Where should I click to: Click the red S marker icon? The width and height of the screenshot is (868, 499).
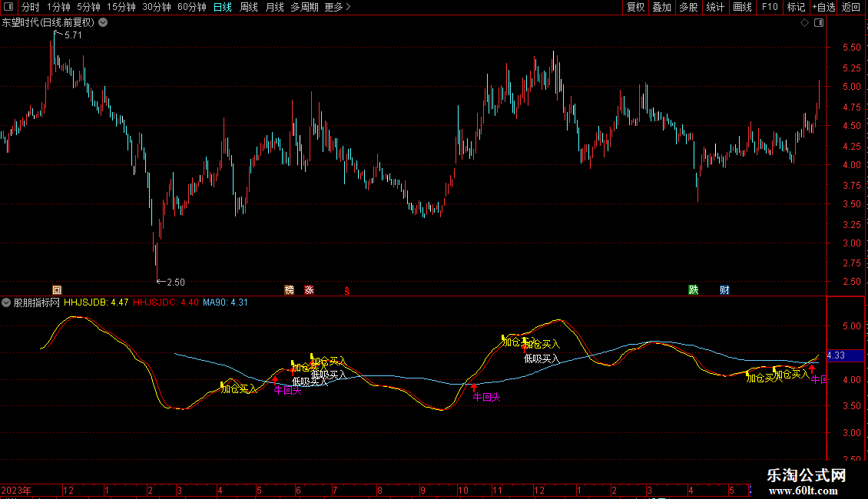347,290
